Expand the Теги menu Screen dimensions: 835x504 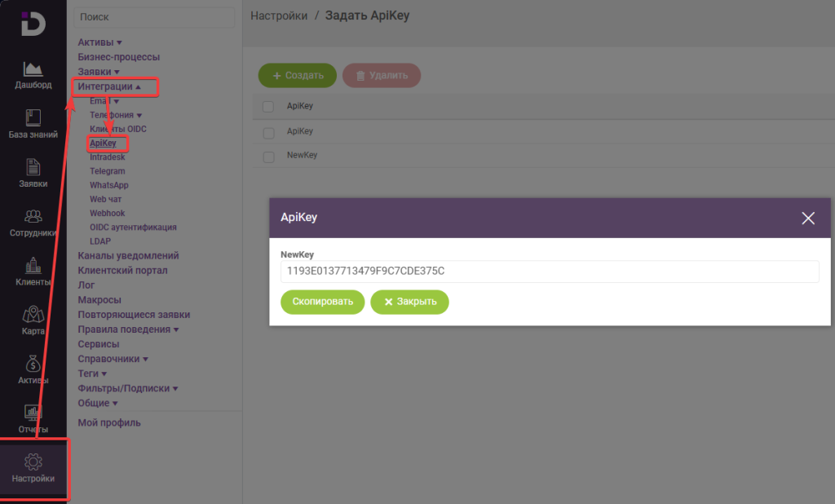(91, 374)
